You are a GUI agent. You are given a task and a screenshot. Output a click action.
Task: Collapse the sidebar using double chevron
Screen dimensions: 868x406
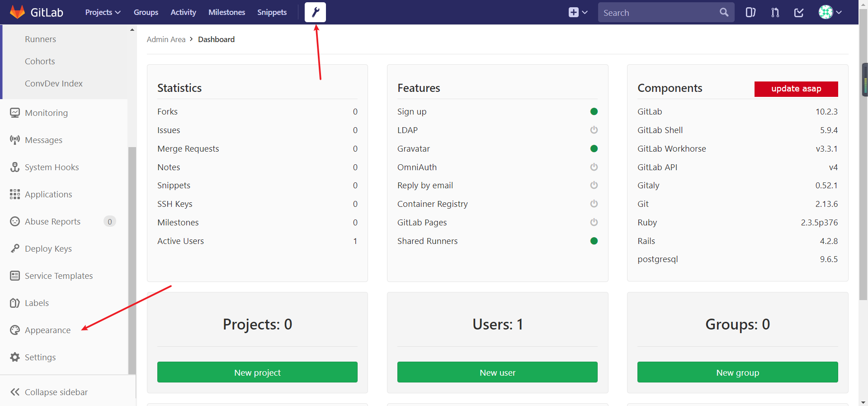click(15, 392)
